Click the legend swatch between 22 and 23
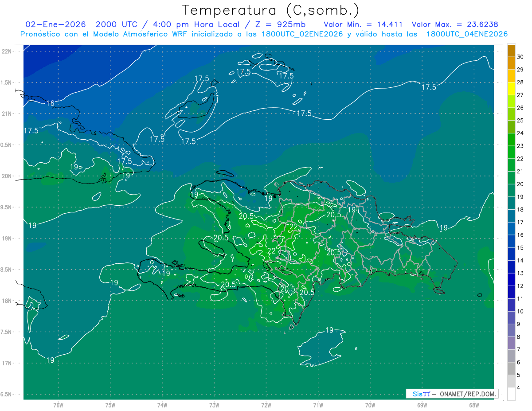The image size is (532, 411). pos(511,153)
